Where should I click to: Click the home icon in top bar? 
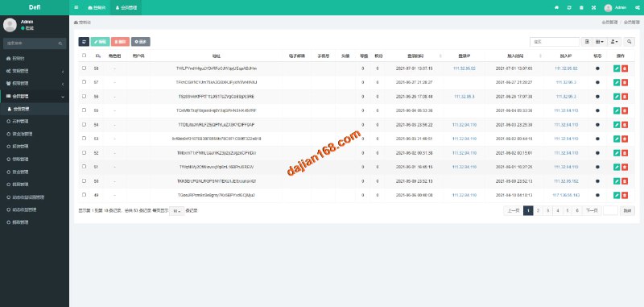tap(557, 7)
